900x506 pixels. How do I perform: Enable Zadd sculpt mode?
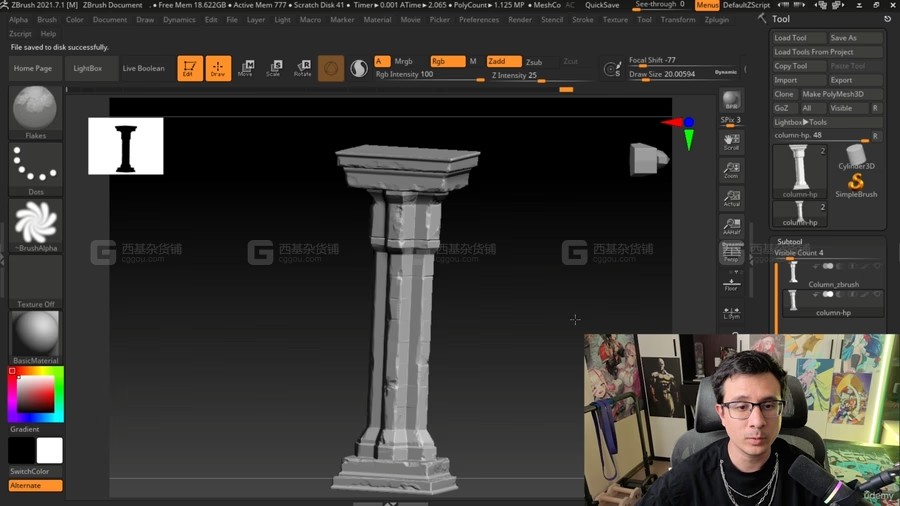pos(504,61)
